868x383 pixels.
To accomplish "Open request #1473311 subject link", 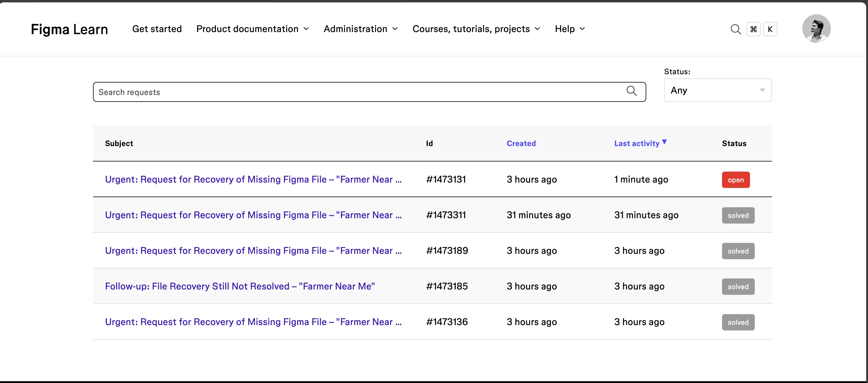I will tap(253, 215).
